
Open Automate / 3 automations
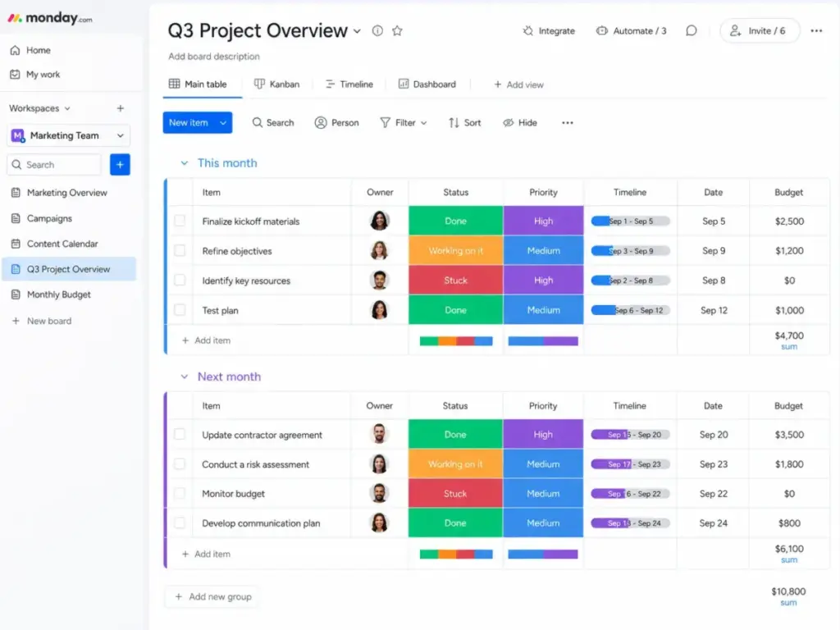pyautogui.click(x=631, y=31)
